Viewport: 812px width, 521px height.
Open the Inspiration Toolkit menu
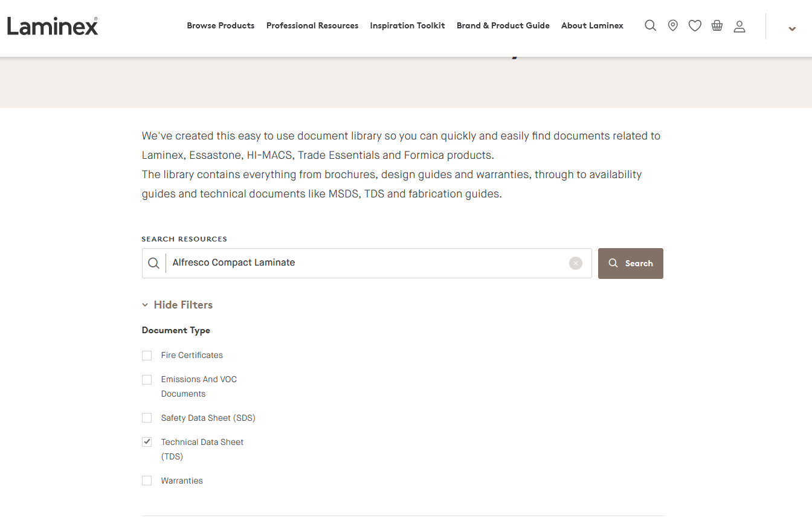click(x=407, y=25)
